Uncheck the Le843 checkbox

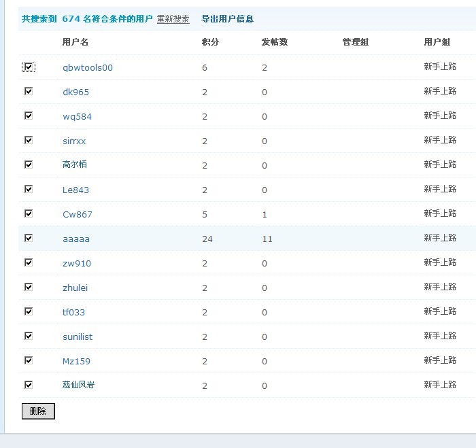click(29, 190)
